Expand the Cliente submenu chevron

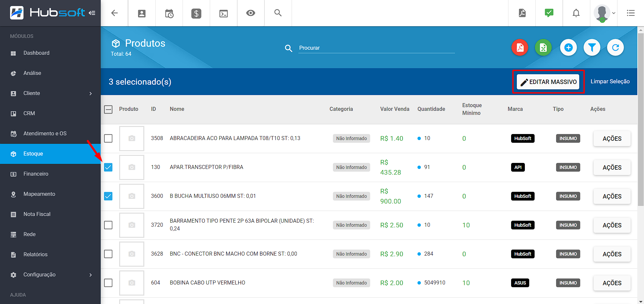(x=91, y=93)
